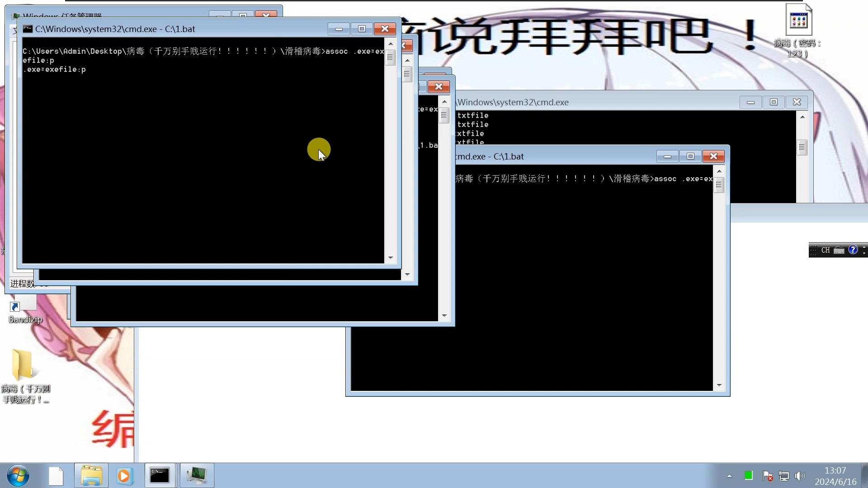Image resolution: width=868 pixels, height=488 pixels.
Task: Show hidden tray icons arrow
Action: (x=729, y=476)
